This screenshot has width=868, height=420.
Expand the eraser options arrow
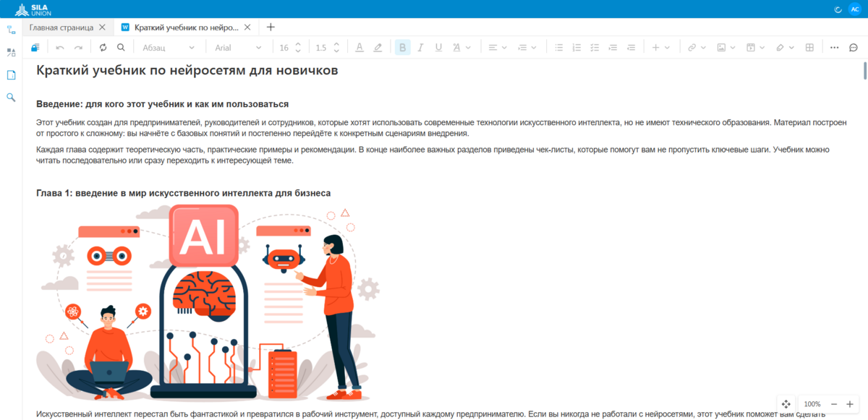click(791, 48)
